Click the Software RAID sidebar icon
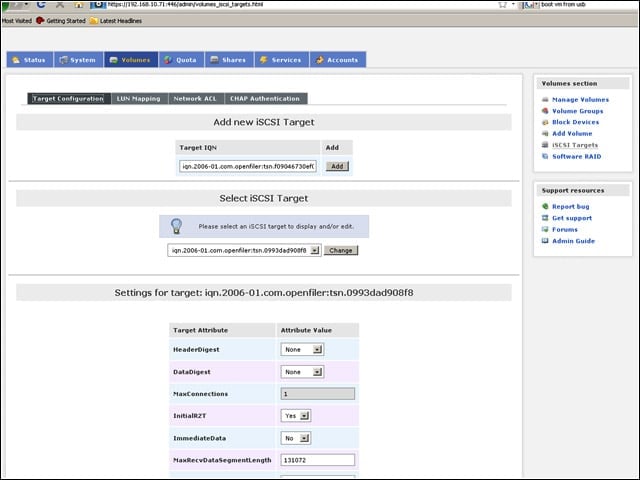Screen dimensions: 640x480 [x=545, y=156]
